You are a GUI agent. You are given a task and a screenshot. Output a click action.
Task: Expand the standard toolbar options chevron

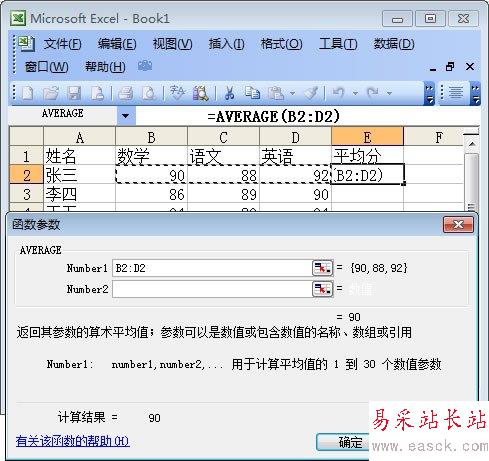pyautogui.click(x=429, y=93)
